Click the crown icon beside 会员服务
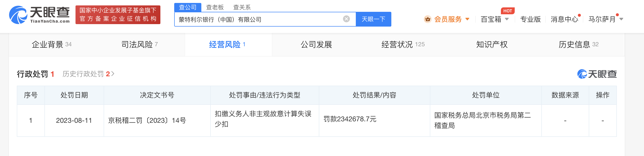The height and width of the screenshot is (156, 644). (428, 19)
